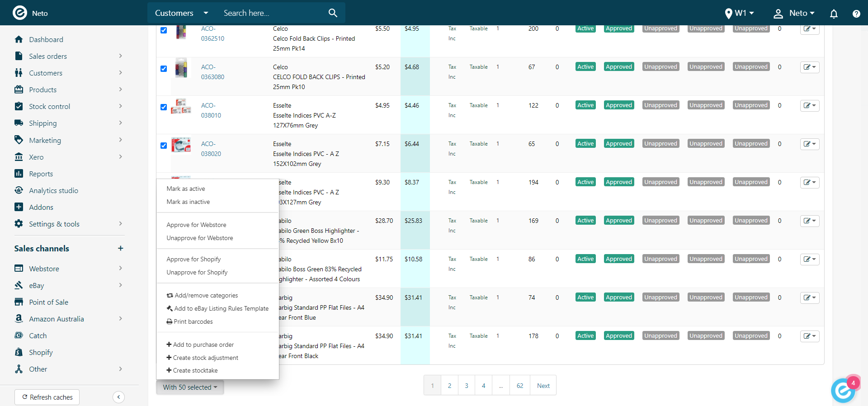Choose Add to purchase order

coord(200,345)
